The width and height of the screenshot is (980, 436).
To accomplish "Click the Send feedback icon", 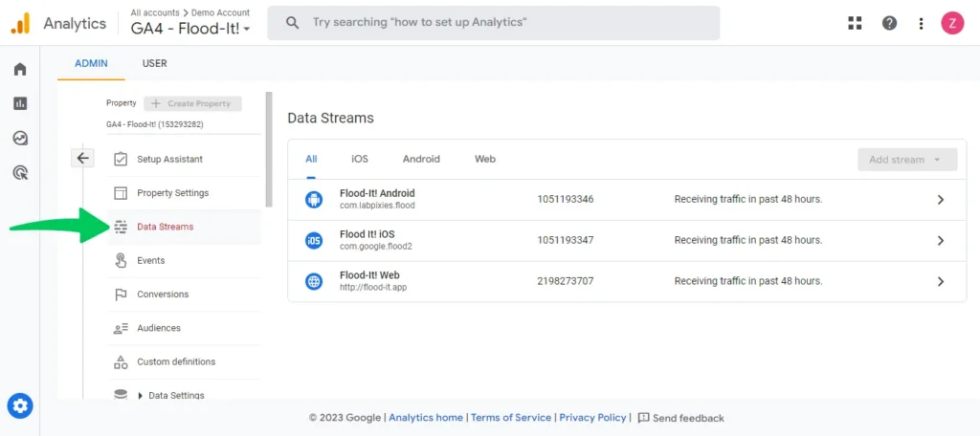I will (644, 418).
